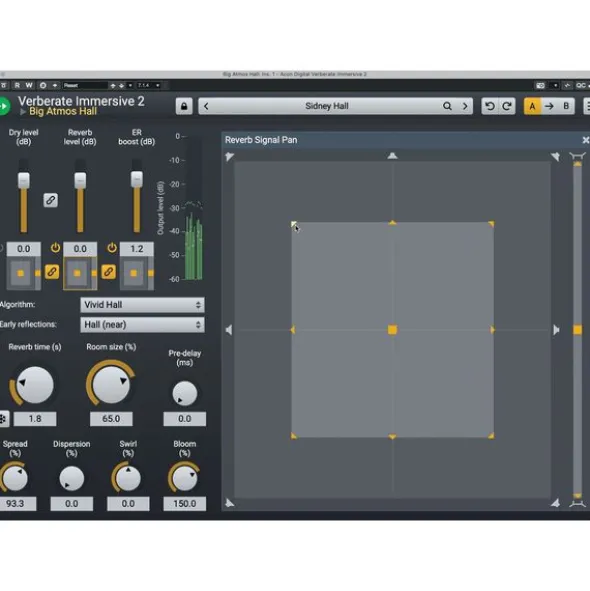Viewport: 590px width, 591px height.
Task: Click the ER boost 1.2 value field
Action: (x=136, y=249)
